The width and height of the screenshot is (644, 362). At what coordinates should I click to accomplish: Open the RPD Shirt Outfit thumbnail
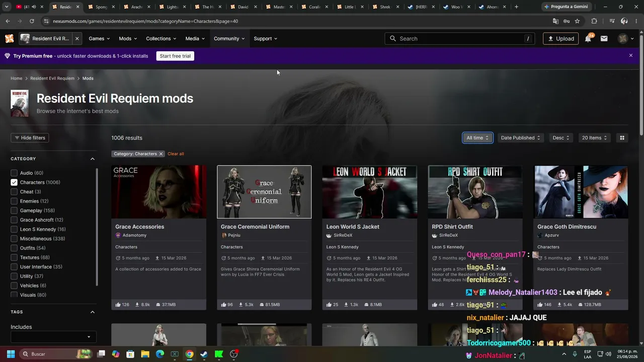point(475,192)
